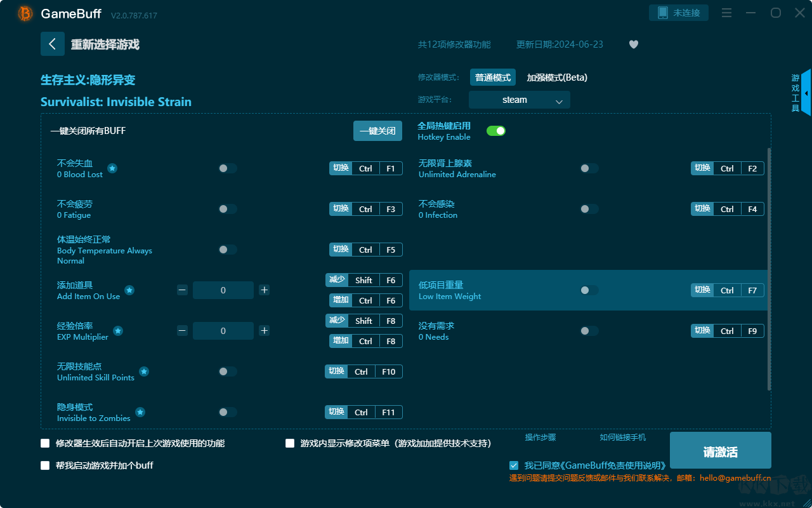The image size is (812, 508).
Task: Switch to 加强模式(Beta) tab
Action: [x=557, y=77]
